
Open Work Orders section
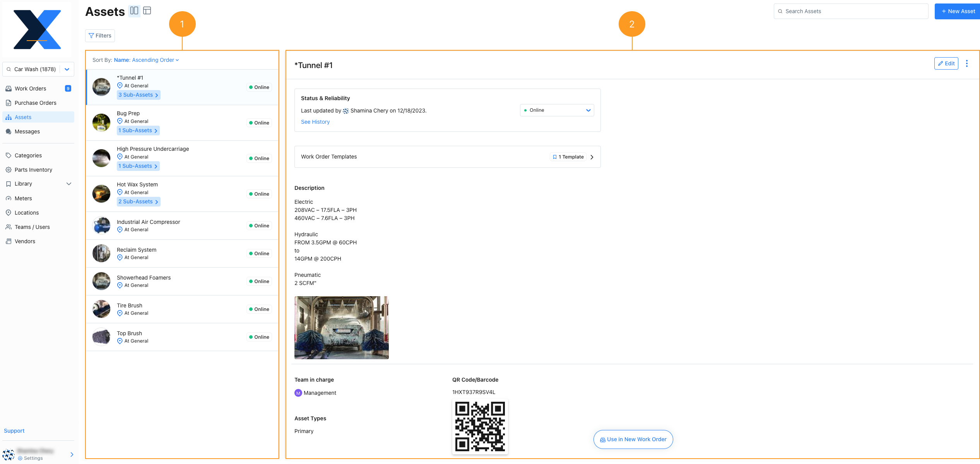coord(31,88)
